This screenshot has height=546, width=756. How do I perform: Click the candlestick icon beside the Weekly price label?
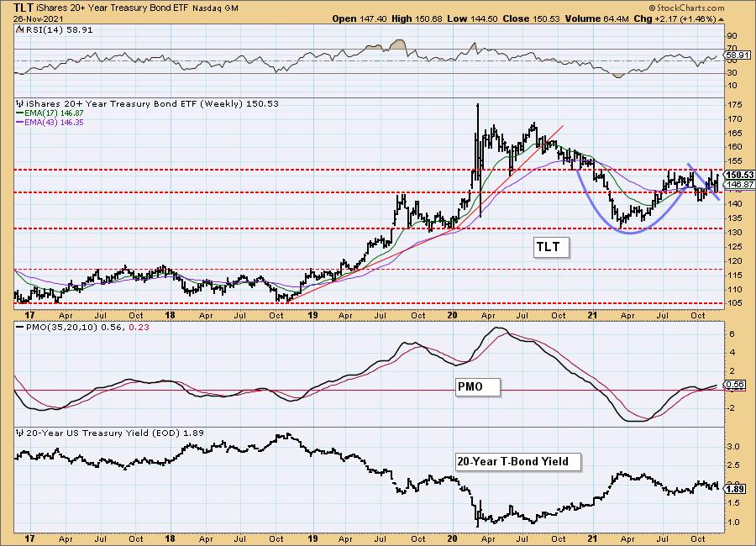click(20, 103)
